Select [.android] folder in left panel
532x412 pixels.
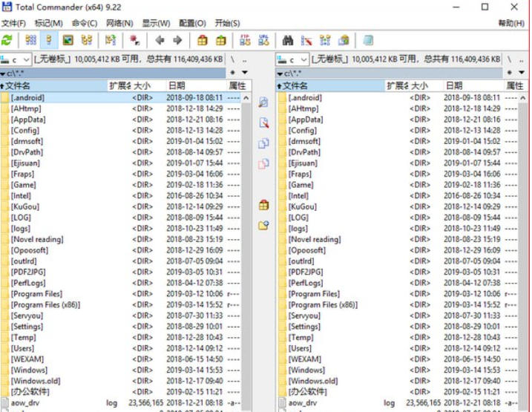click(x=120, y=98)
